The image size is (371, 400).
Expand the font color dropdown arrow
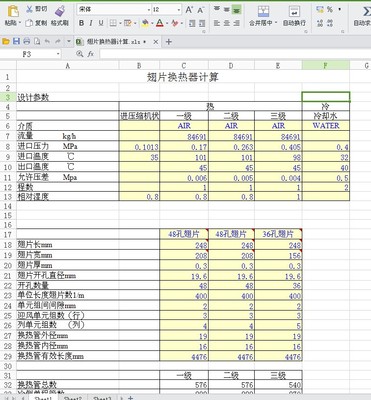(167, 23)
